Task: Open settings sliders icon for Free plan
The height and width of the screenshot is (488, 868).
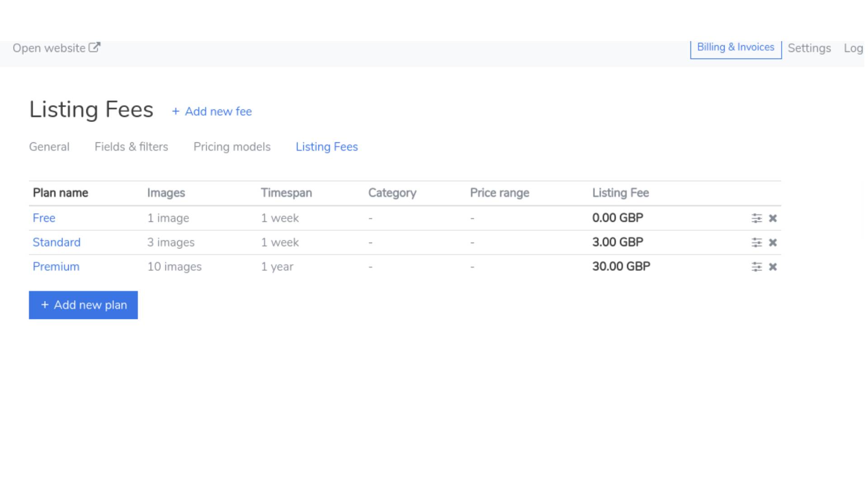Action: point(756,218)
